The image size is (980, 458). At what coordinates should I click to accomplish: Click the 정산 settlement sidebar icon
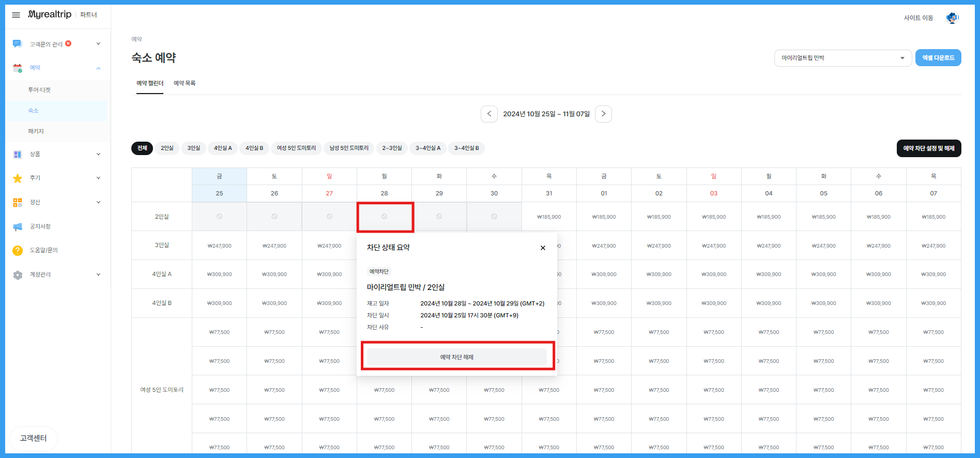point(18,202)
